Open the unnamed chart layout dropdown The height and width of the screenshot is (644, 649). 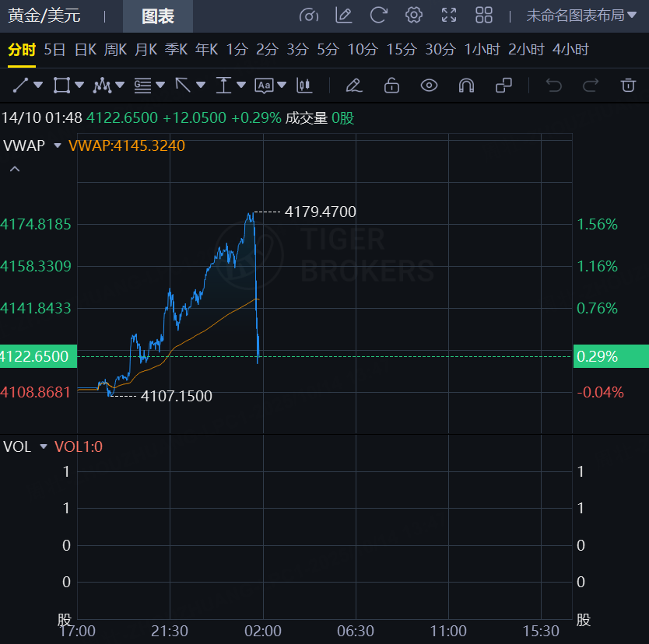tap(576, 15)
